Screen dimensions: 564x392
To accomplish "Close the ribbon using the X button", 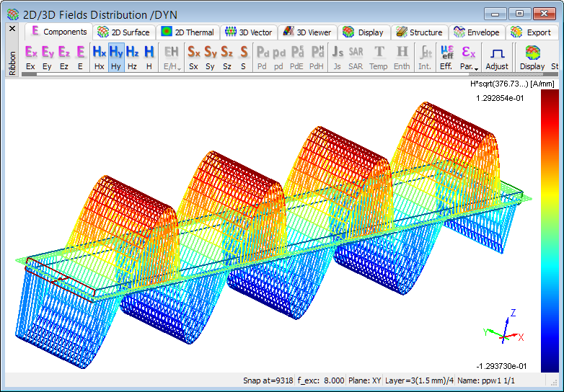I will pyautogui.click(x=12, y=29).
